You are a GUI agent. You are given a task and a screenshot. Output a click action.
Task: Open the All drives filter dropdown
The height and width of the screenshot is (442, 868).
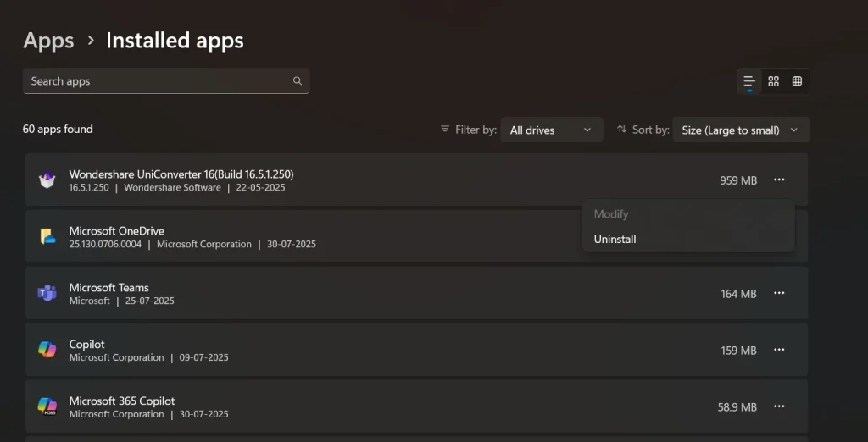[551, 130]
